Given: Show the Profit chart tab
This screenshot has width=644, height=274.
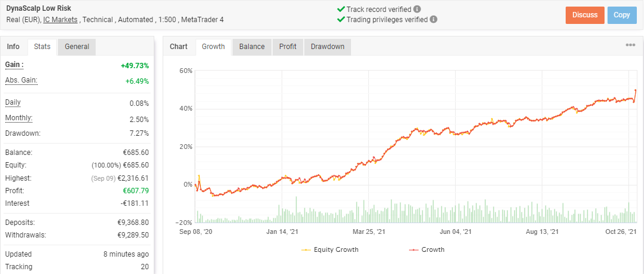Looking at the screenshot, I should [288, 47].
